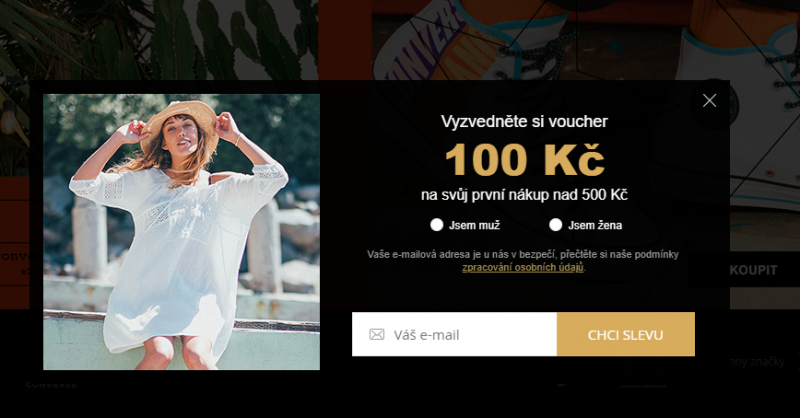
Task: Click the gold 'CHCI SLEVU' button
Action: click(626, 334)
